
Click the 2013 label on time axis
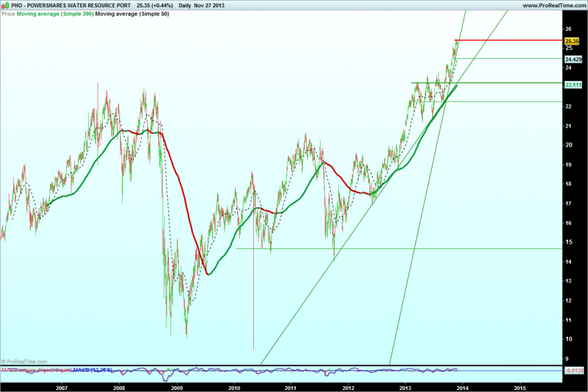click(405, 388)
